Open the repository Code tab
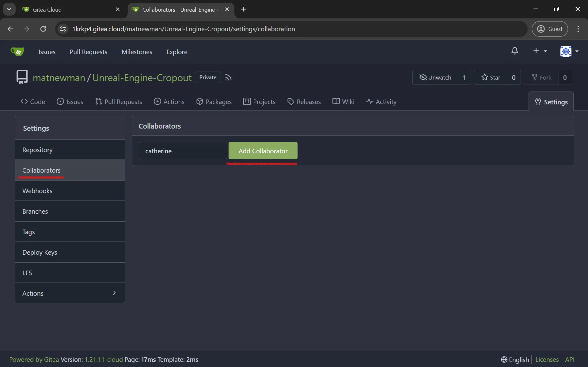This screenshot has width=588, height=367. [x=33, y=102]
